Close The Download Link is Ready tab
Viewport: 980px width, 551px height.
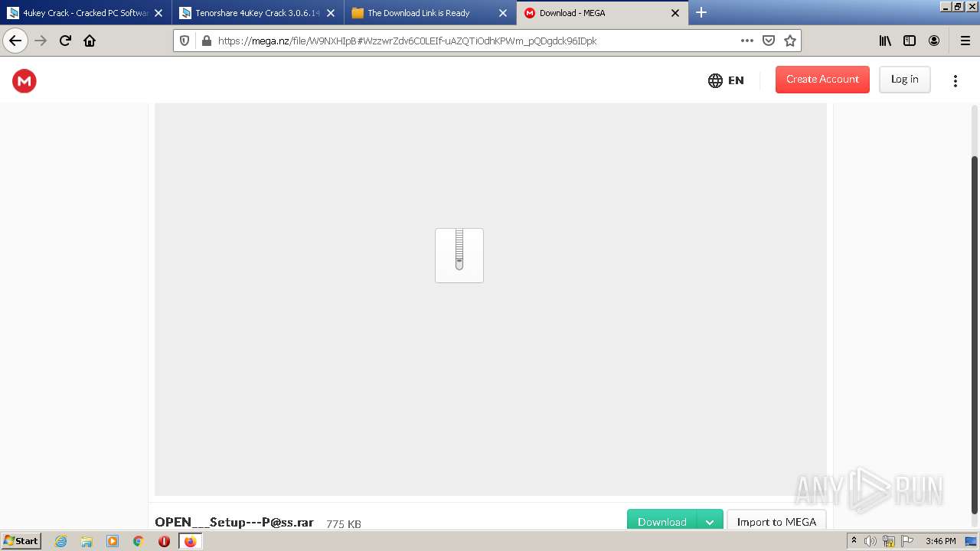click(503, 13)
